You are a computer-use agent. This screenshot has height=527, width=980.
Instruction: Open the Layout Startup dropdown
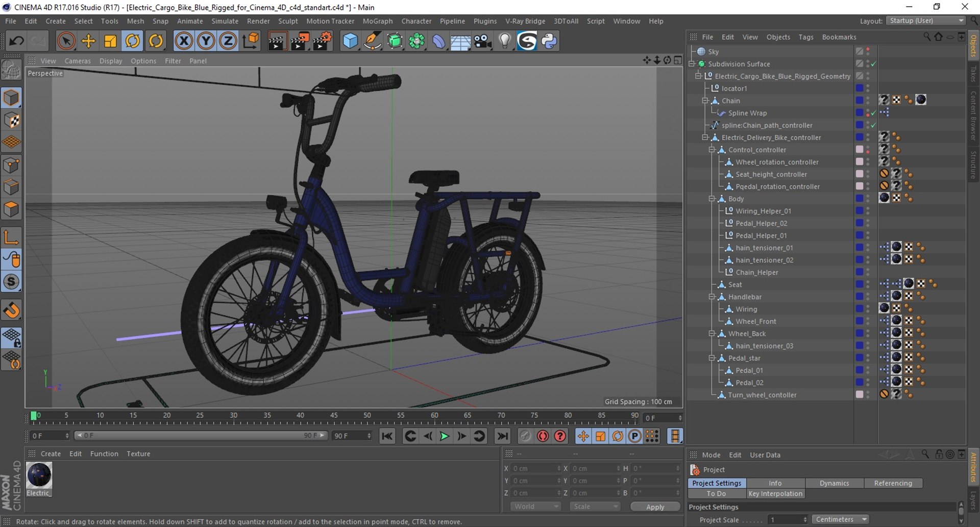click(926, 21)
